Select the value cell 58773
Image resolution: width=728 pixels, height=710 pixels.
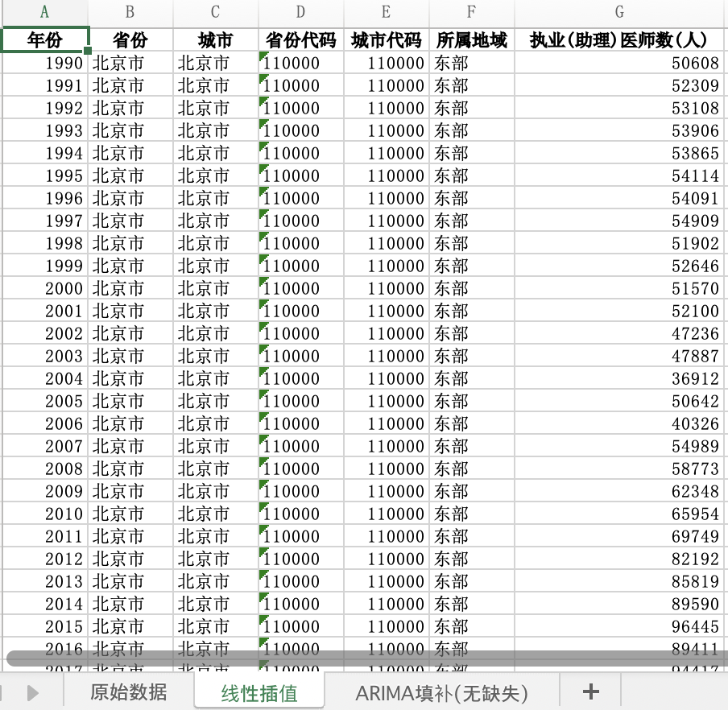[619, 469]
